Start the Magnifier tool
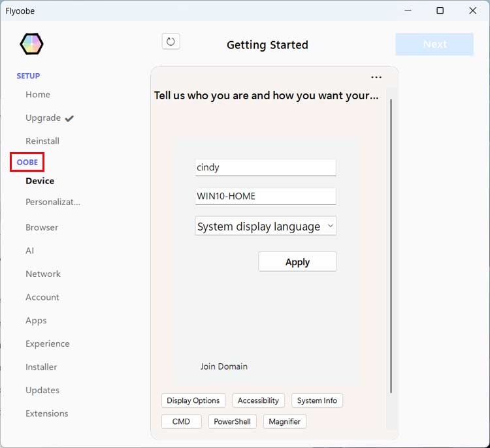This screenshot has height=448, width=490. point(284,421)
